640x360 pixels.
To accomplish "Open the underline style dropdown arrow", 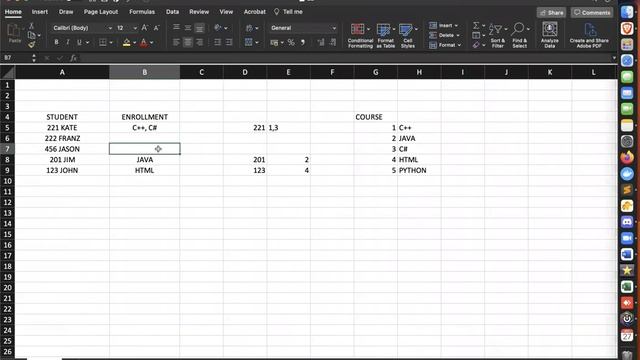I will (x=87, y=42).
